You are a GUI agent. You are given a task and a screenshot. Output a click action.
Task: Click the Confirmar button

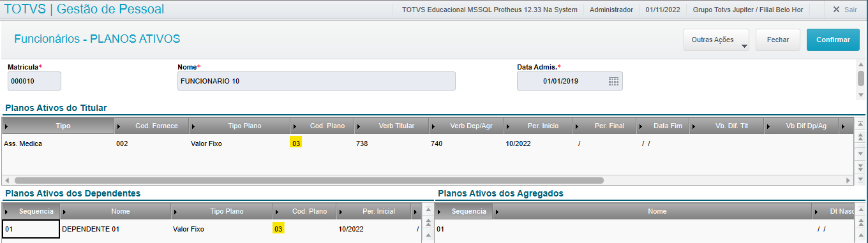click(x=833, y=40)
